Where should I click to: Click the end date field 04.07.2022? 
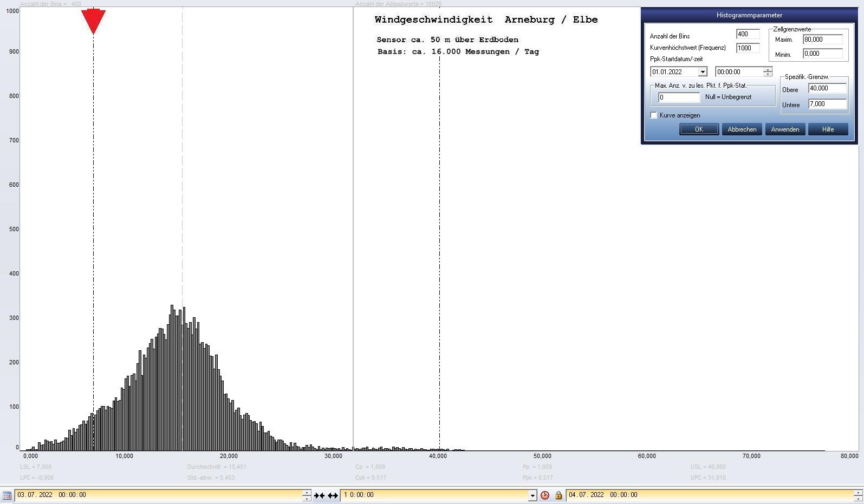pos(710,495)
